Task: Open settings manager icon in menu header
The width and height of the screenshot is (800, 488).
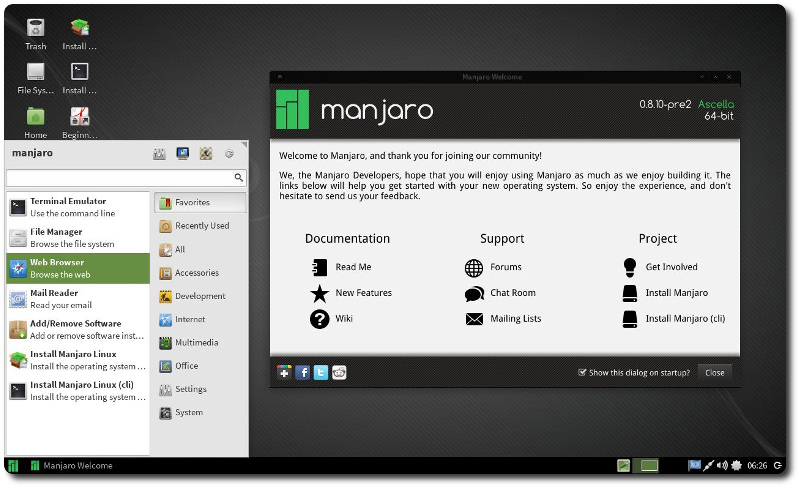Action: pos(159,153)
